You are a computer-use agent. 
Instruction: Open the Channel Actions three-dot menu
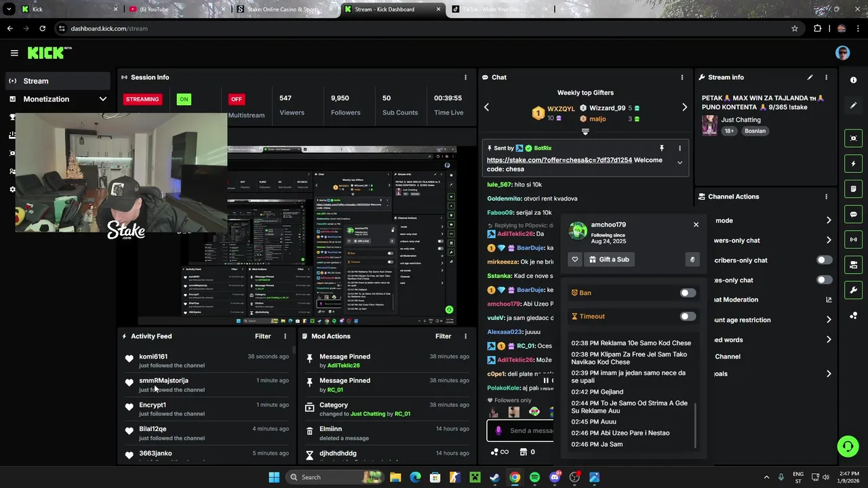(826, 197)
